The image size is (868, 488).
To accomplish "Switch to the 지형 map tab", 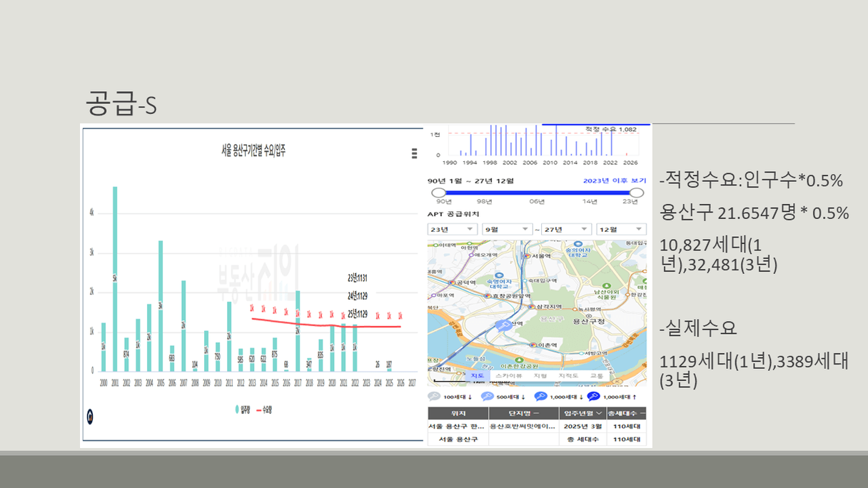I will coord(541,375).
